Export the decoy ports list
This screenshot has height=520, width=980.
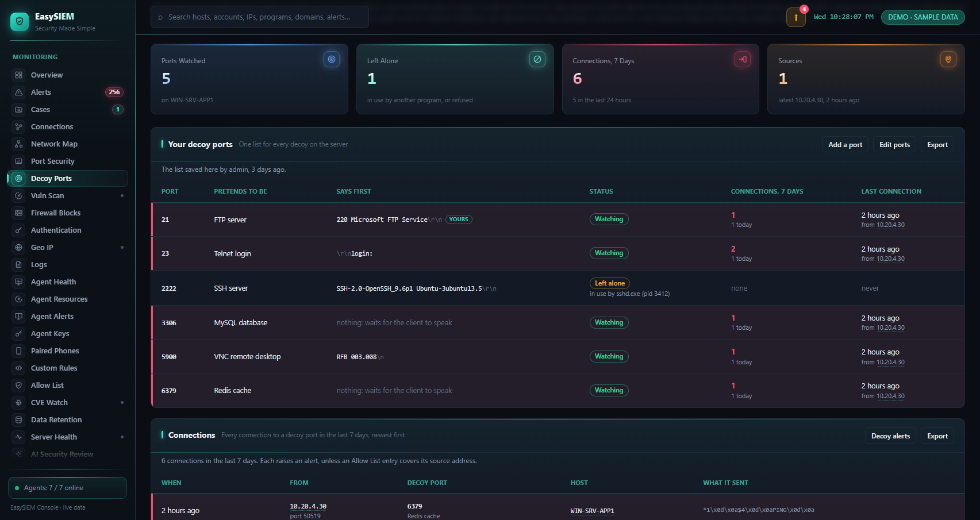point(937,145)
